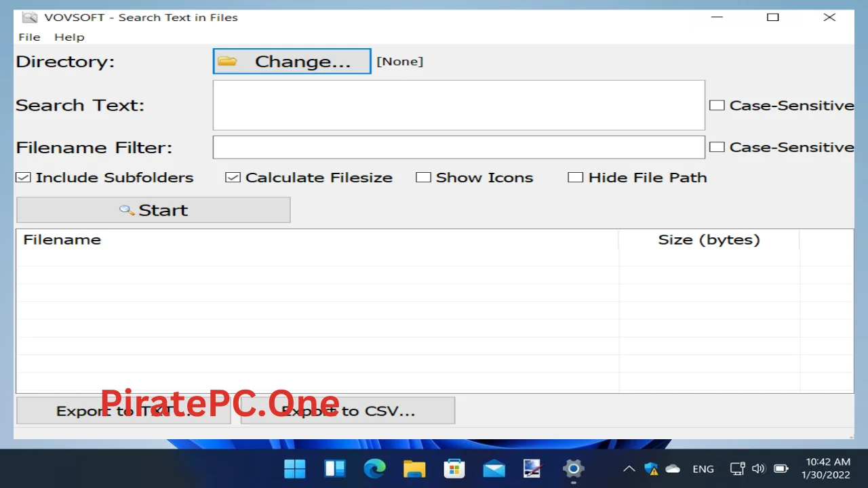Click the volume speaker icon
The image size is (868, 488).
pos(759,468)
